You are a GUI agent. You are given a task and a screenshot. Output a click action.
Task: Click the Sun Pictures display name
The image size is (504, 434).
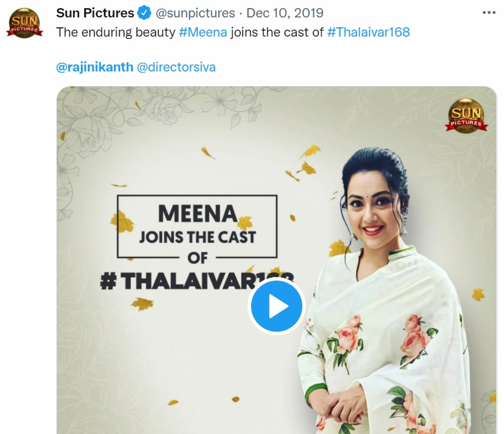[x=95, y=13]
